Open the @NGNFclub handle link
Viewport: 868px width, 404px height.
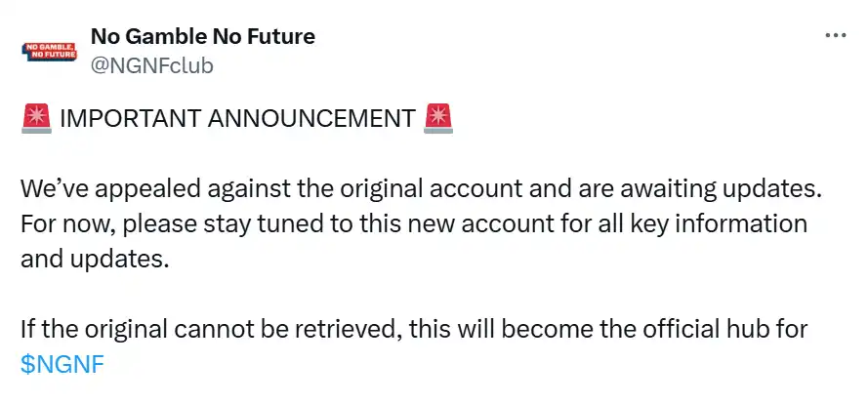[151, 65]
